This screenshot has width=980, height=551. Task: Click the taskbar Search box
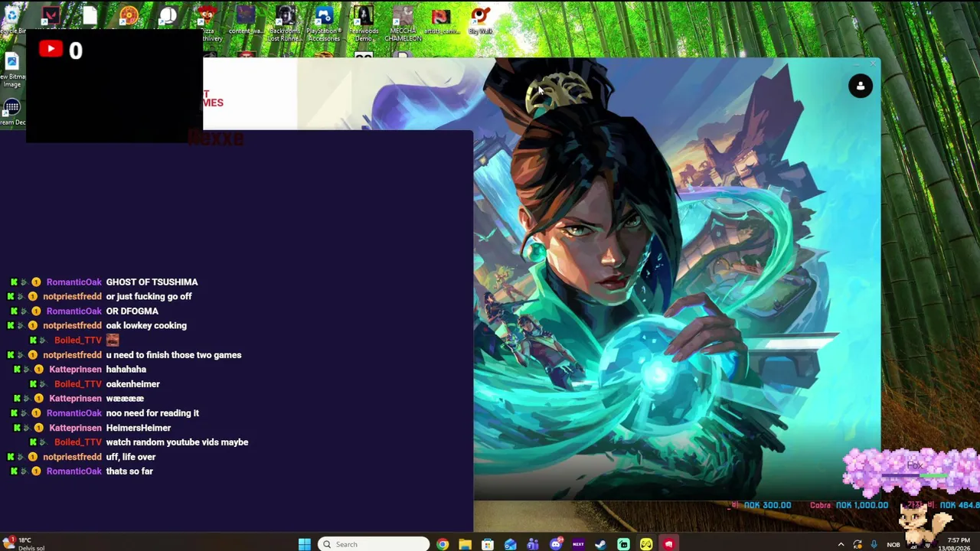(374, 544)
